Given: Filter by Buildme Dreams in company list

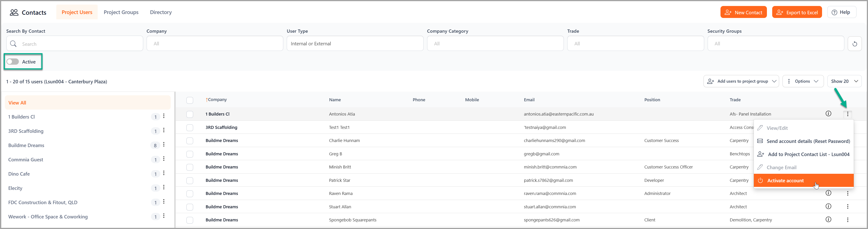Looking at the screenshot, I should coord(26,145).
